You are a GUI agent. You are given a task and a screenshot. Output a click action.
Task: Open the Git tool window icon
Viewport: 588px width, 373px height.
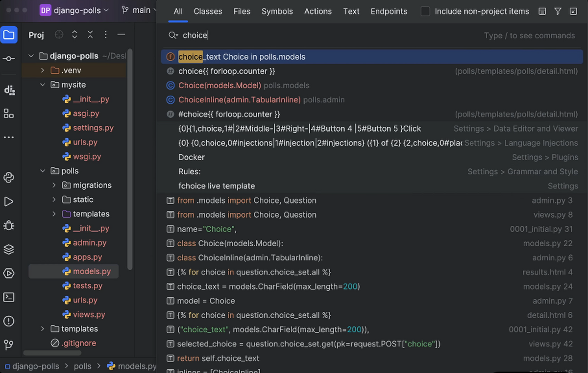(9, 345)
